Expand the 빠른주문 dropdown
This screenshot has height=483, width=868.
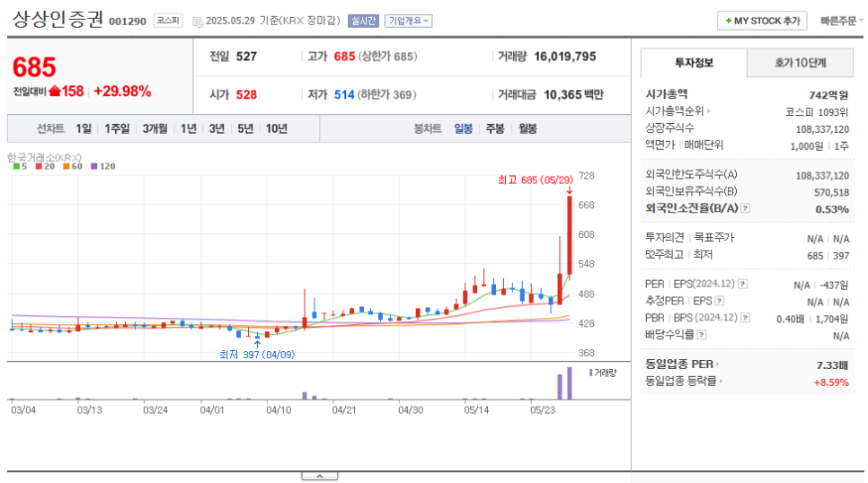pyautogui.click(x=841, y=21)
